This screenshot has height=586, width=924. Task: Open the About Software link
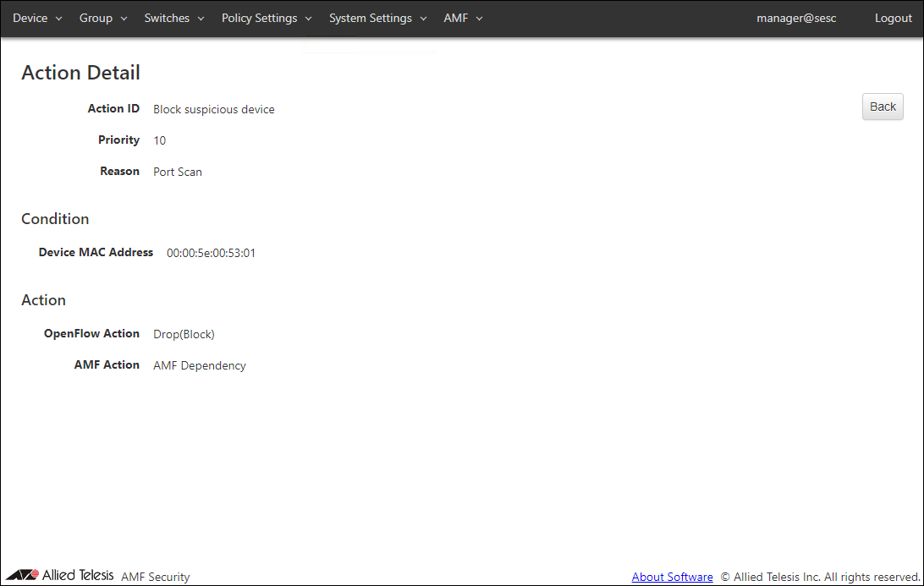pos(672,577)
